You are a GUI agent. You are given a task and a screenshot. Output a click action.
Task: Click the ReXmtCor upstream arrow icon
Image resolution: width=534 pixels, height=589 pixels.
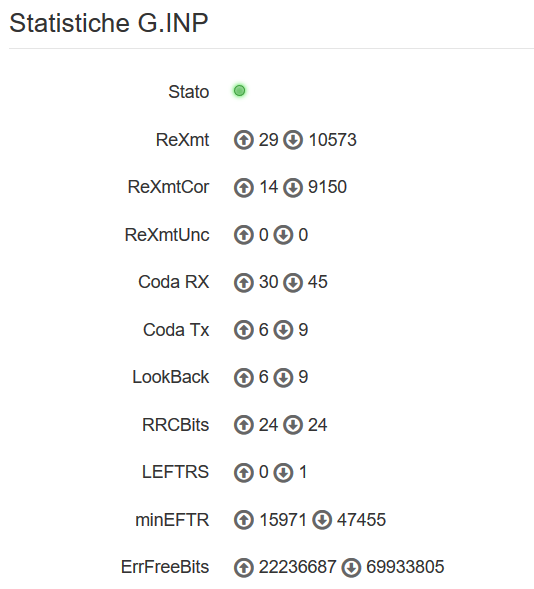(244, 187)
